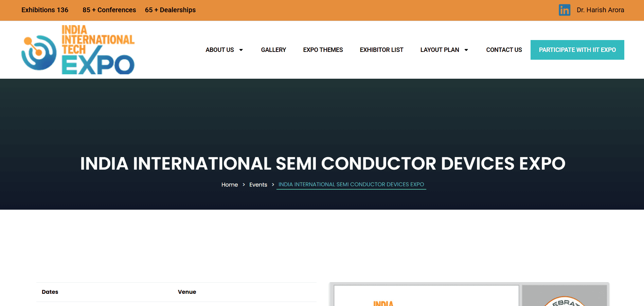Image resolution: width=644 pixels, height=306 pixels.
Task: Open the LinkedIn icon in top bar
Action: tap(564, 10)
